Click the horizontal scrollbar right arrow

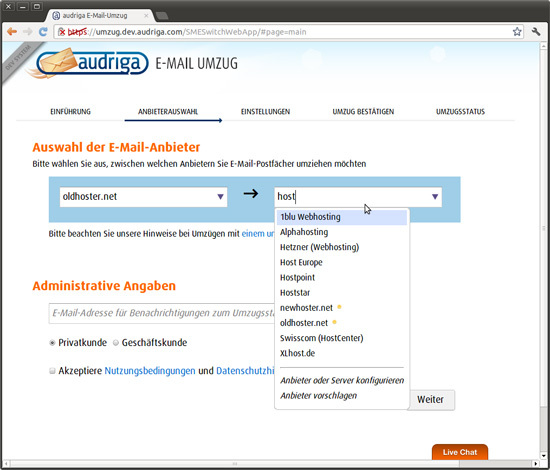coord(536,463)
